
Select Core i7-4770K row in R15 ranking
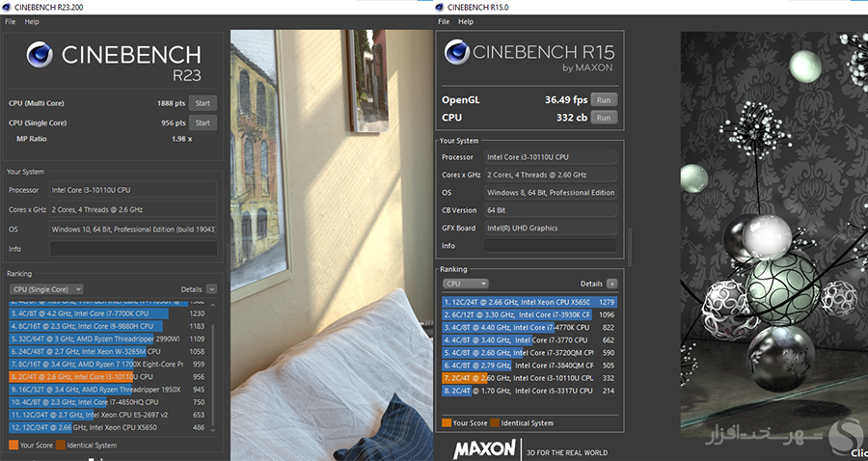(529, 328)
